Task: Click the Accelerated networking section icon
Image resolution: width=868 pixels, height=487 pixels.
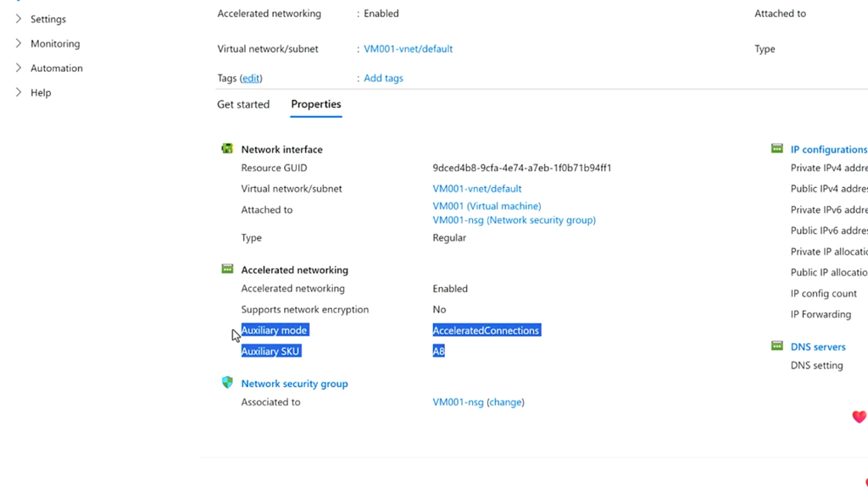Action: pos(227,269)
